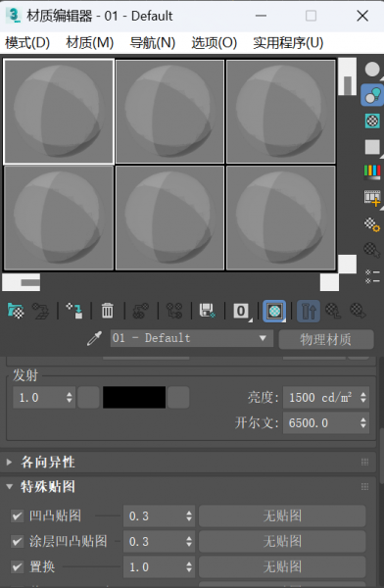Viewport: 384px width, 588px height.
Task: Click Go Forward to Sibling icon
Action: [x=358, y=311]
